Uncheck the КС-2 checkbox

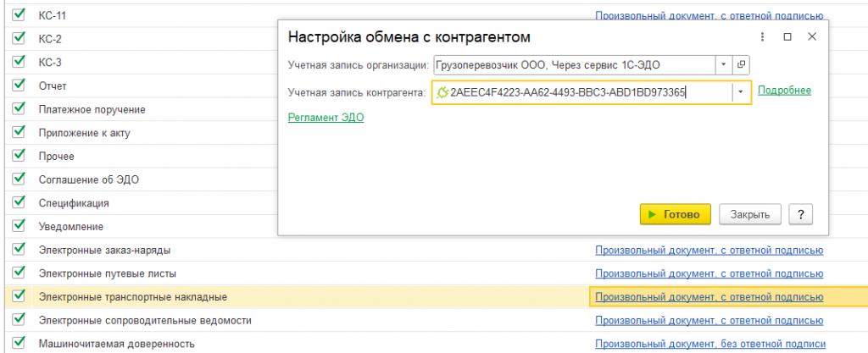click(19, 38)
